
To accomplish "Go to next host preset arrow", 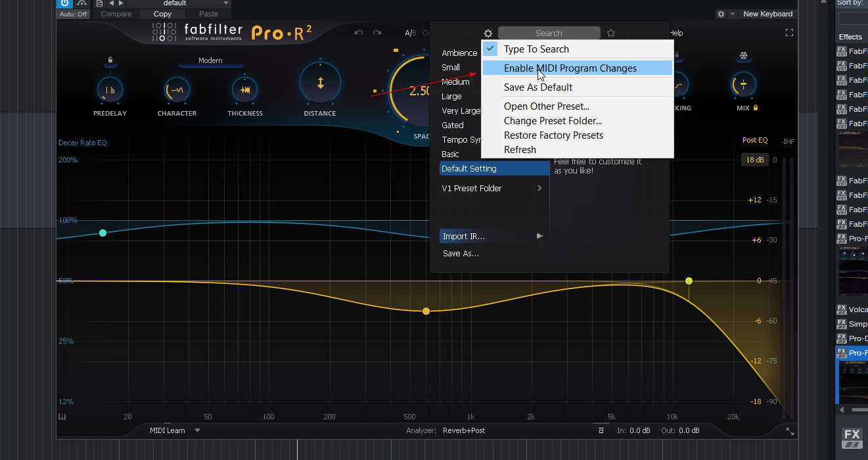I will [121, 3].
